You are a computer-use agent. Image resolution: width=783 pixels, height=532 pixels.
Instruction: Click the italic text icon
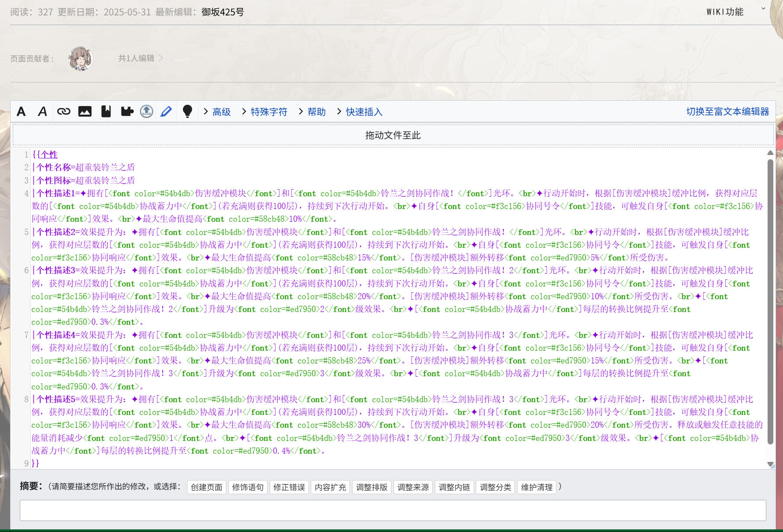click(42, 112)
